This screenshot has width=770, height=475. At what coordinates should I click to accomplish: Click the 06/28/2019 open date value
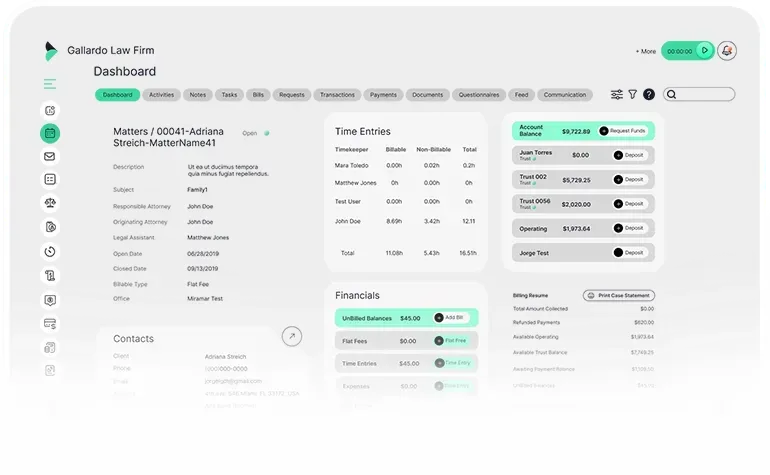pyautogui.click(x=203, y=254)
